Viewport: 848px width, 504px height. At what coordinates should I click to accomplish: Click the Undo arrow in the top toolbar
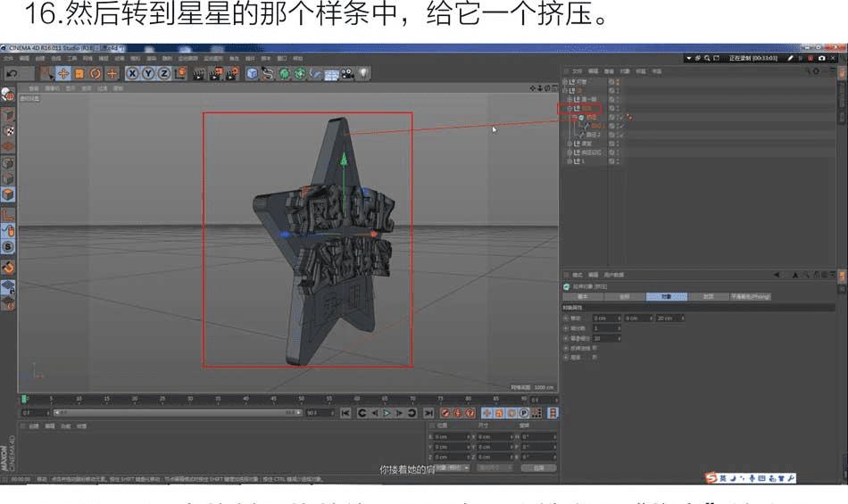coord(12,73)
